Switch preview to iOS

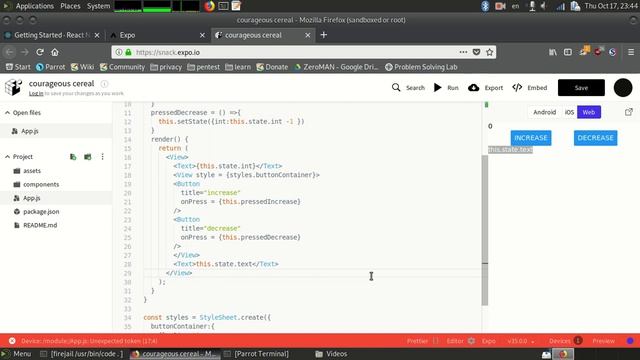point(569,112)
